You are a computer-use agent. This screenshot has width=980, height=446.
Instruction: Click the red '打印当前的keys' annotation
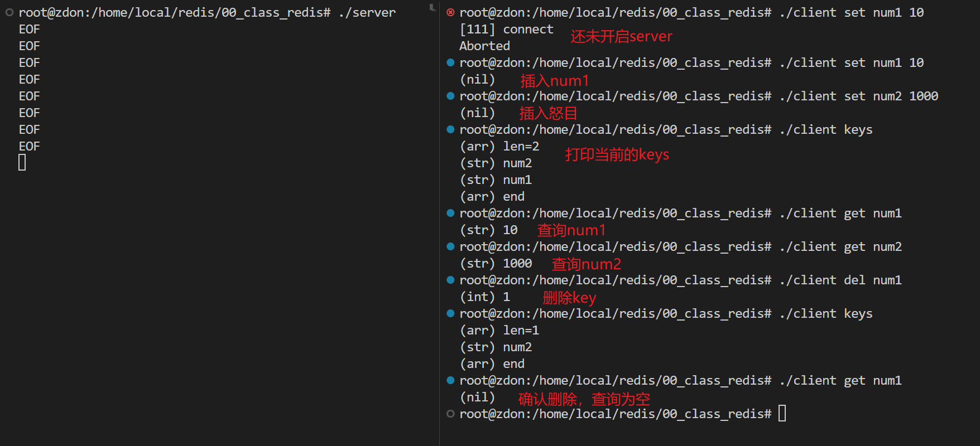[x=617, y=154]
